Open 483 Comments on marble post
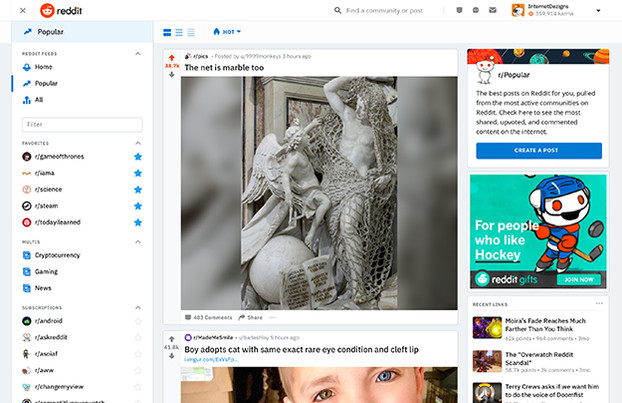This screenshot has height=403, width=622. pyautogui.click(x=208, y=317)
